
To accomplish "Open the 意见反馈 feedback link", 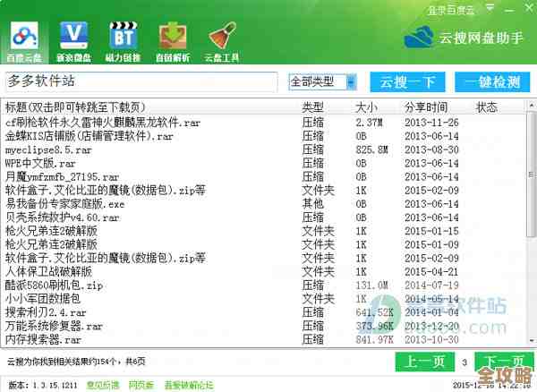I will [103, 385].
